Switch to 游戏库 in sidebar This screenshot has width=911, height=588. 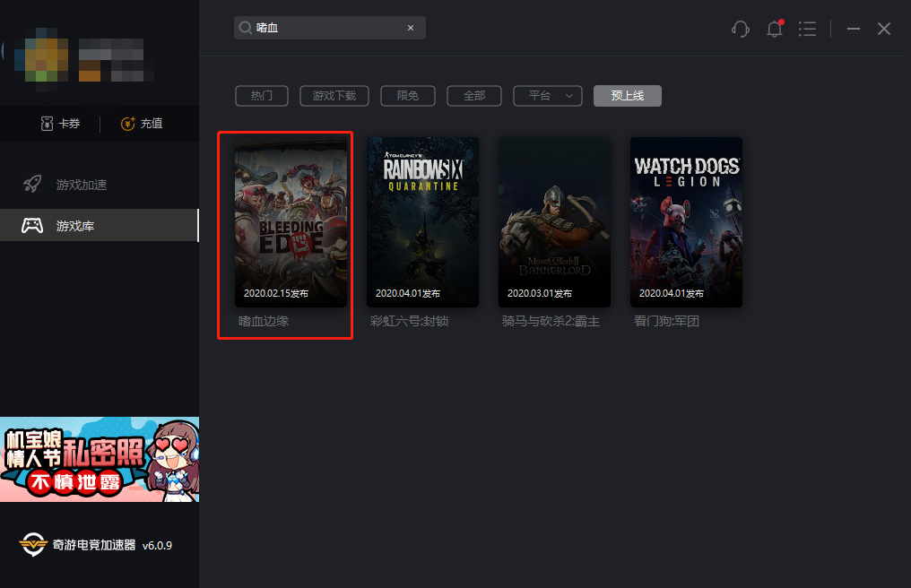100,225
